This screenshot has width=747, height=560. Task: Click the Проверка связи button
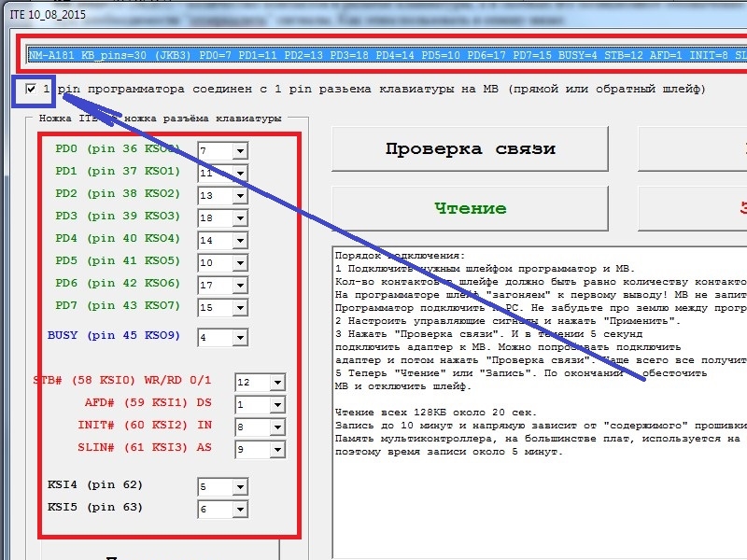(471, 149)
